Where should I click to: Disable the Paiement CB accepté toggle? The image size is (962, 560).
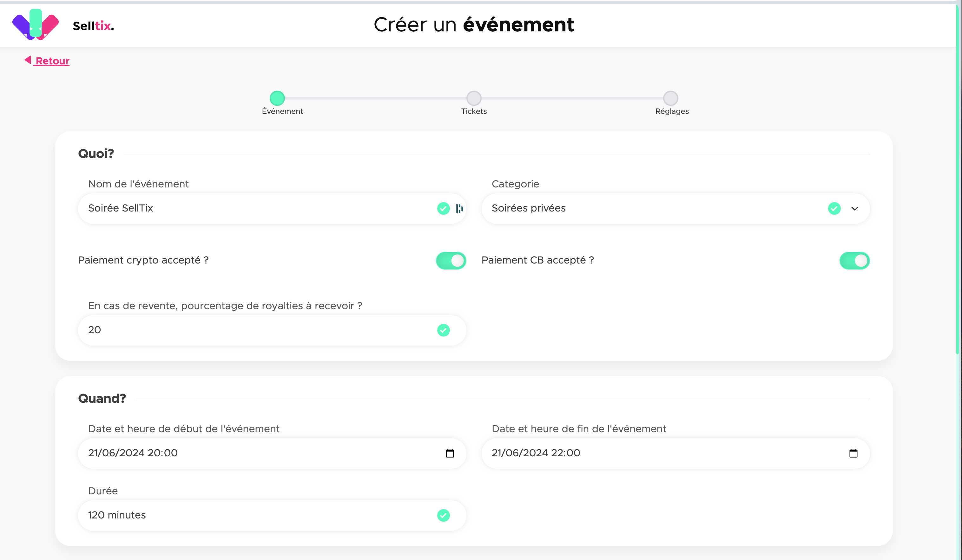pyautogui.click(x=854, y=261)
